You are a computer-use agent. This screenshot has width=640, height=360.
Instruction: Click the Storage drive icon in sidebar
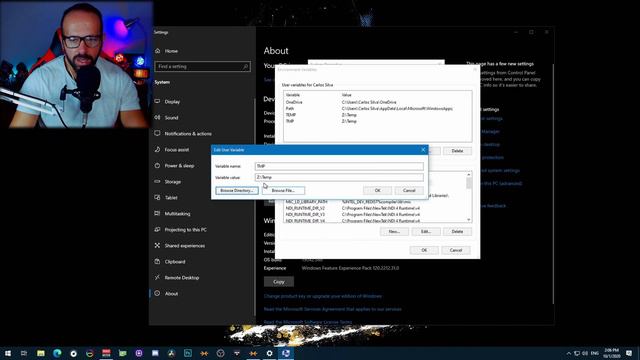[x=158, y=182]
